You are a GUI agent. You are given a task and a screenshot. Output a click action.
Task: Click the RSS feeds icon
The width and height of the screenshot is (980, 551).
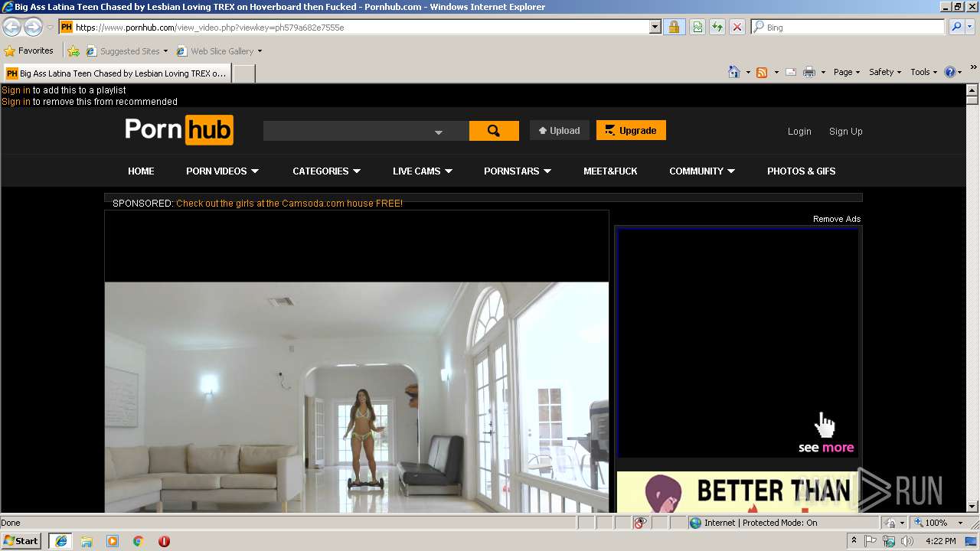(762, 72)
